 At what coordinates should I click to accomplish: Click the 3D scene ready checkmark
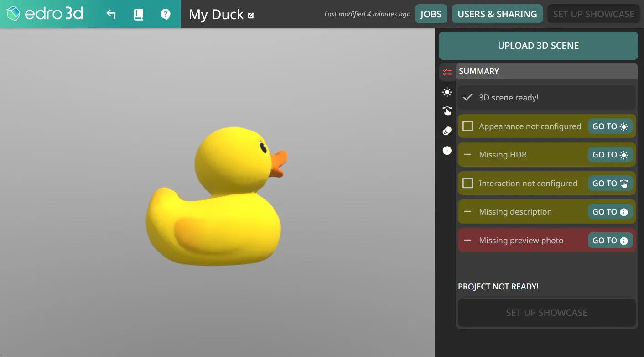point(467,97)
